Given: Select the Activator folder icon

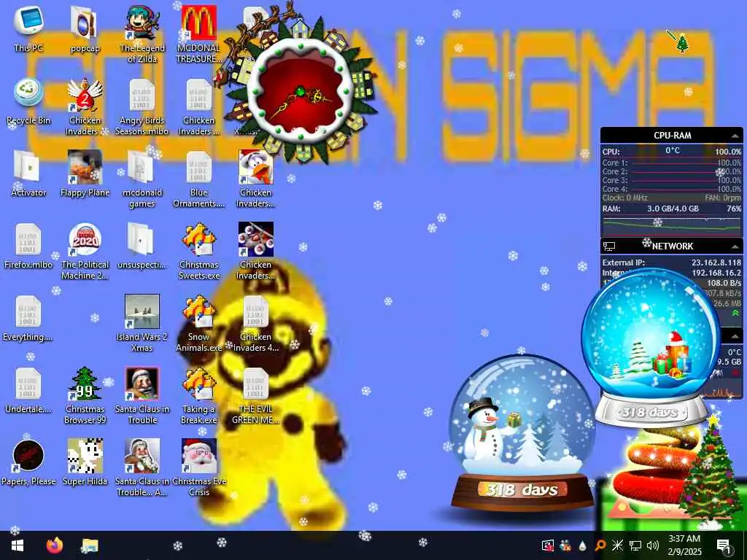Looking at the screenshot, I should (28, 174).
